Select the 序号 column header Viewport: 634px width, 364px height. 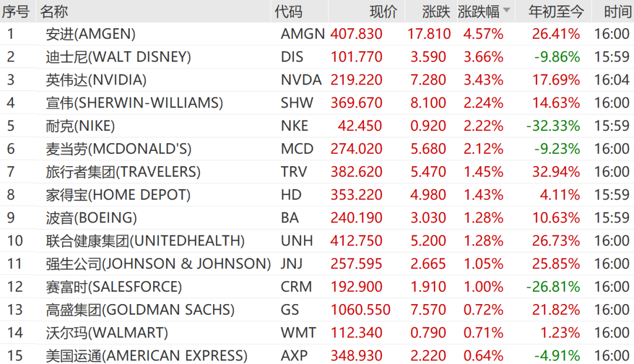(15, 11)
